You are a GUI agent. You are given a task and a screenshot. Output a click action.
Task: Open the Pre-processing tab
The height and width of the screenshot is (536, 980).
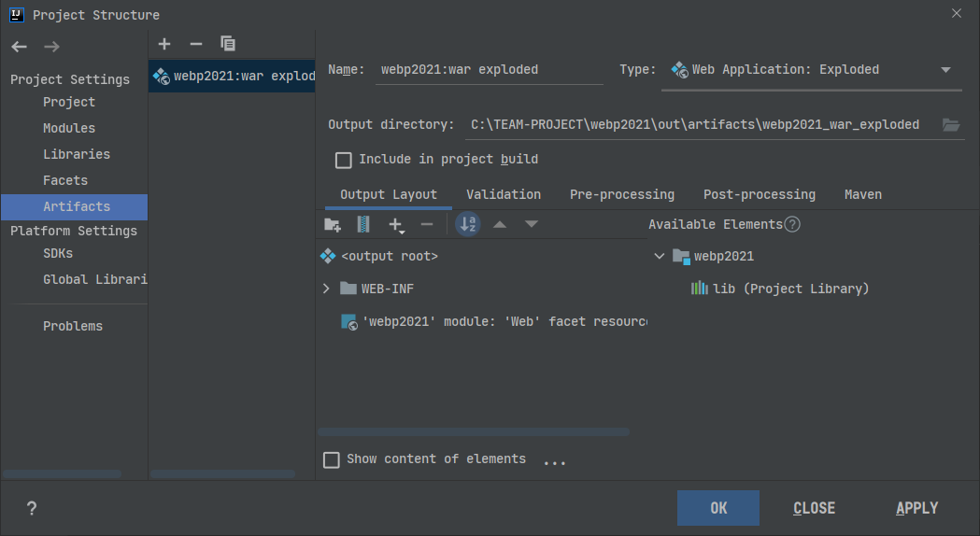622,195
